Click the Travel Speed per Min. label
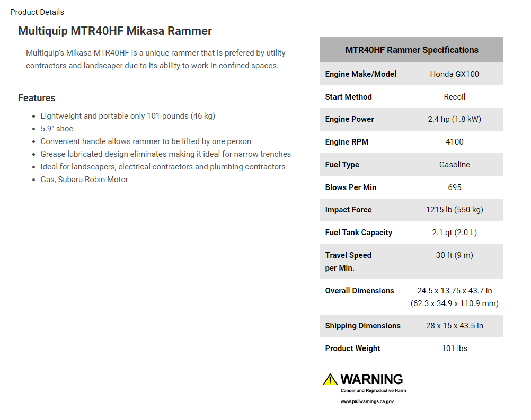 pos(348,262)
